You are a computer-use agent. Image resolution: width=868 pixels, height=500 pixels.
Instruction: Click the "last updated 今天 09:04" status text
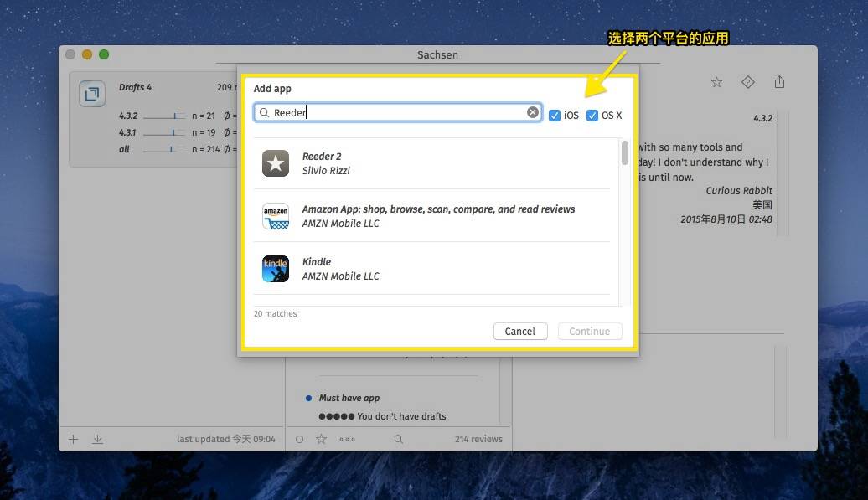pos(226,439)
